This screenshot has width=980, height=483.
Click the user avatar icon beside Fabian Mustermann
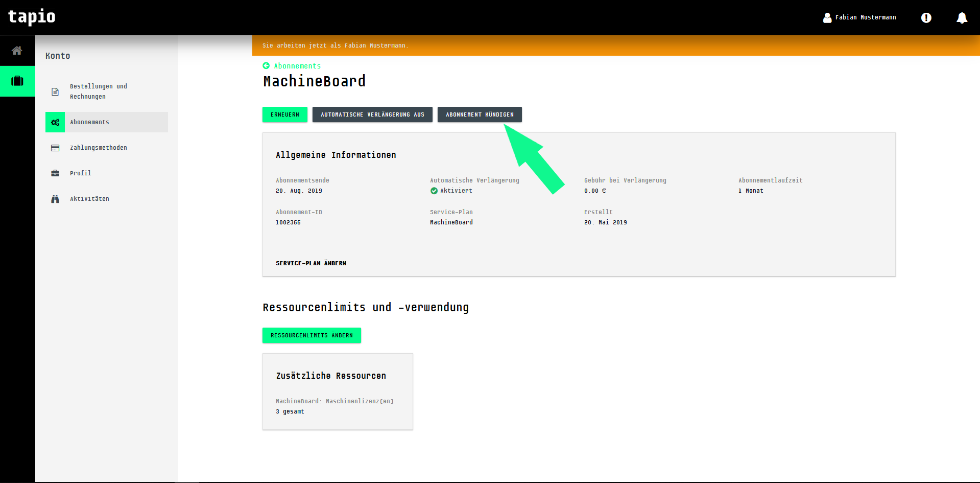pyautogui.click(x=827, y=18)
